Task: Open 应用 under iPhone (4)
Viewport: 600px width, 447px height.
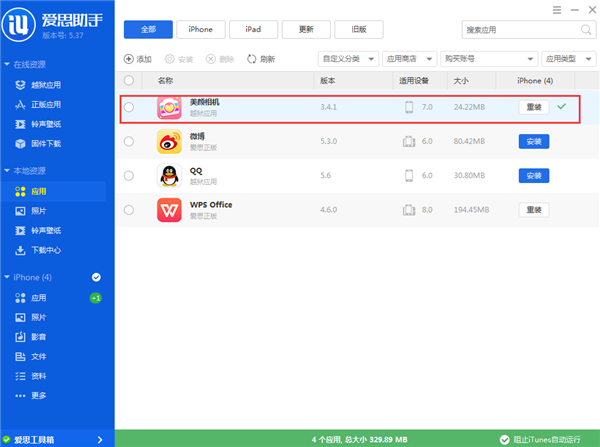Action: pos(39,298)
